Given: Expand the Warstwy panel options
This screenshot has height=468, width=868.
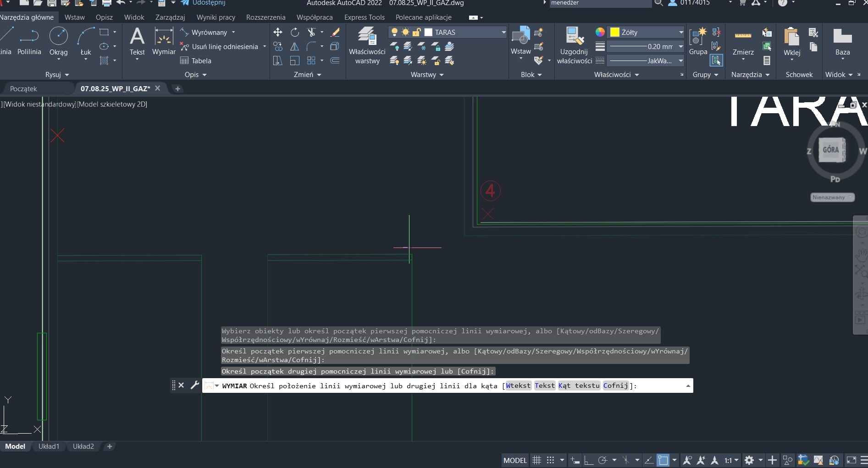Looking at the screenshot, I should [441, 75].
